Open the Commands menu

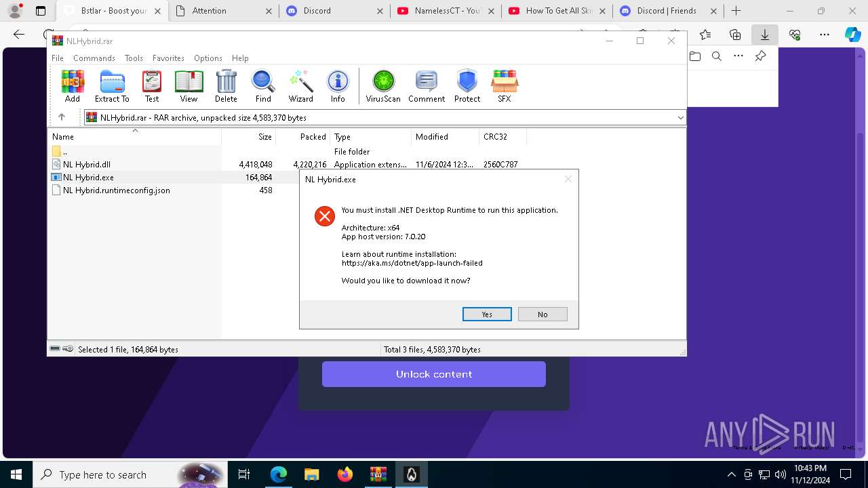[94, 58]
